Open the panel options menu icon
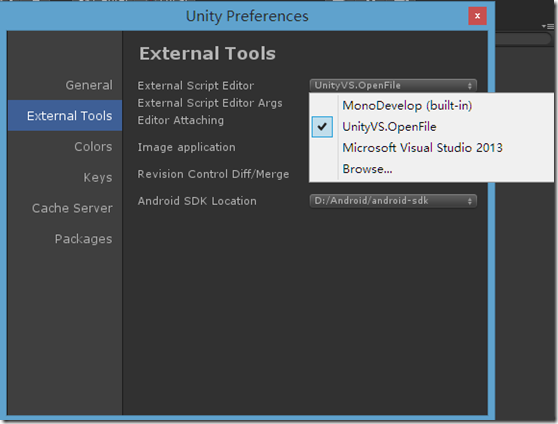 [x=548, y=26]
